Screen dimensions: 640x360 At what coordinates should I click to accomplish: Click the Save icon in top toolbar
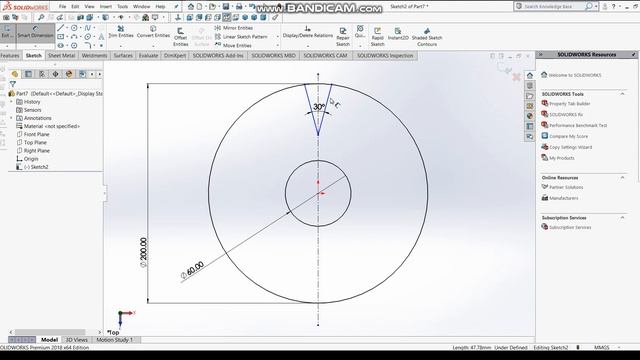click(x=225, y=7)
